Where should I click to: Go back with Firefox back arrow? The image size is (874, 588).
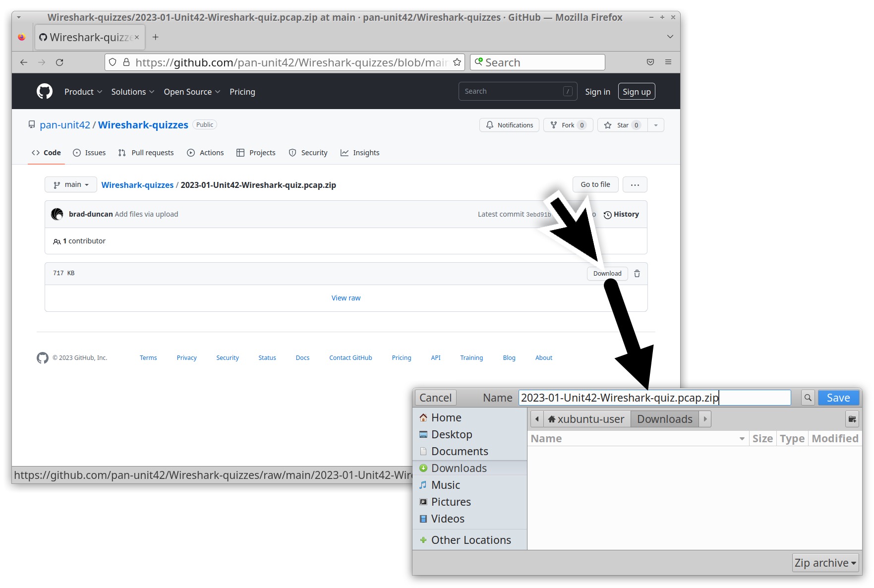tap(24, 62)
